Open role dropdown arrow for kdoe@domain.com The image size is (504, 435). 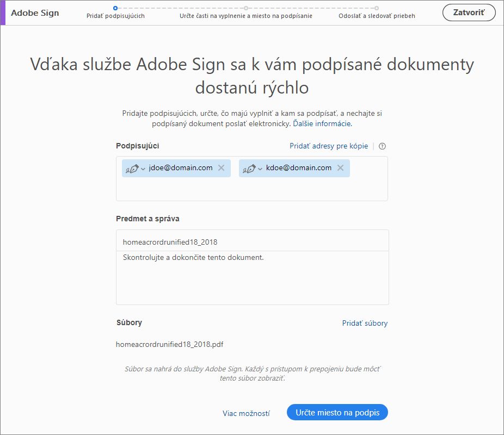[x=260, y=169]
